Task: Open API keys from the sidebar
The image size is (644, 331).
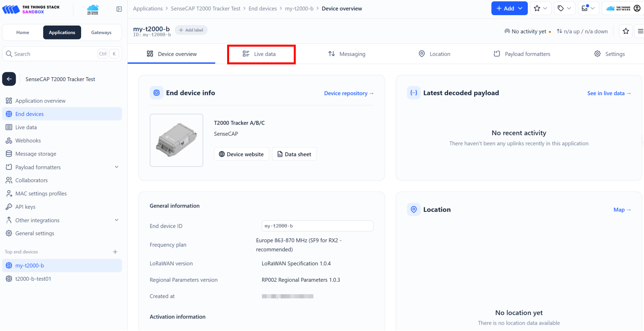Action: (x=25, y=207)
